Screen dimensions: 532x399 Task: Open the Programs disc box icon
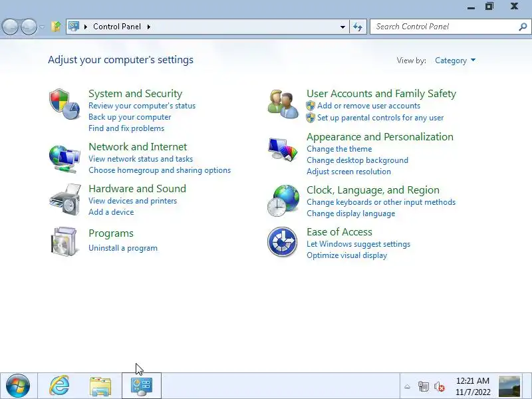tap(64, 241)
